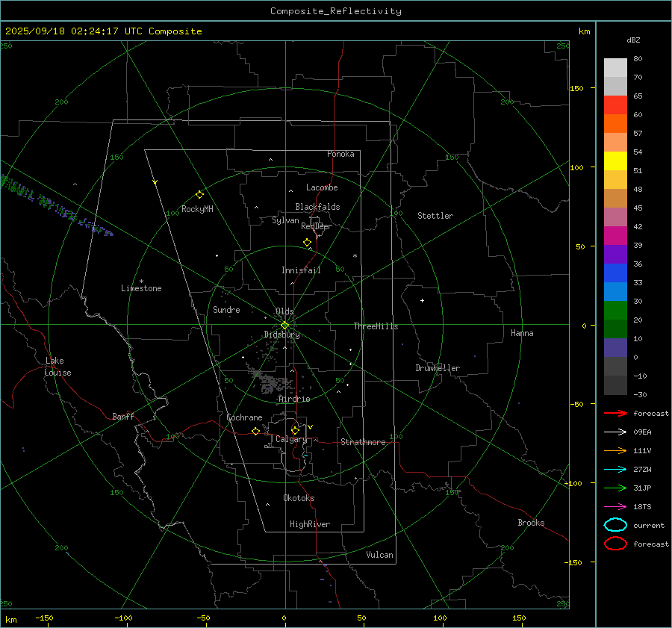
Task: Click the red forecast arrow in legend
Action: (x=615, y=413)
